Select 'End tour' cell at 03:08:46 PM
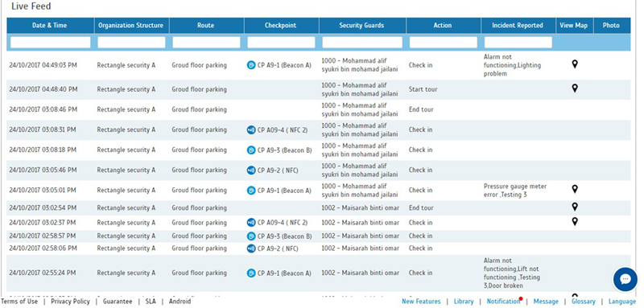 click(x=421, y=109)
